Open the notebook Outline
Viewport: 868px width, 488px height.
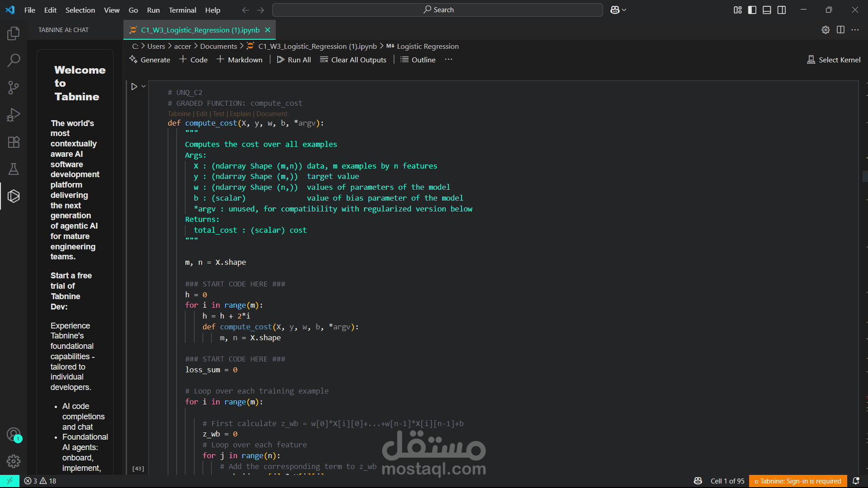pos(418,60)
